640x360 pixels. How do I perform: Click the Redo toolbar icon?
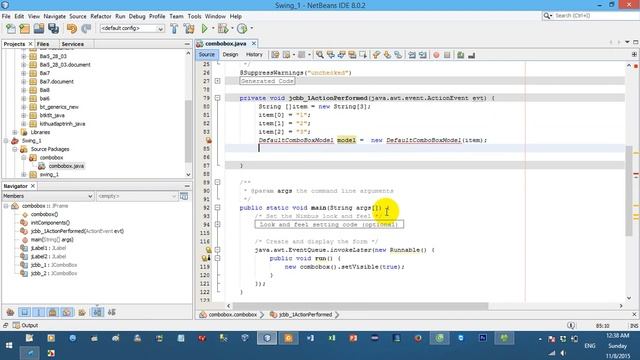86,29
